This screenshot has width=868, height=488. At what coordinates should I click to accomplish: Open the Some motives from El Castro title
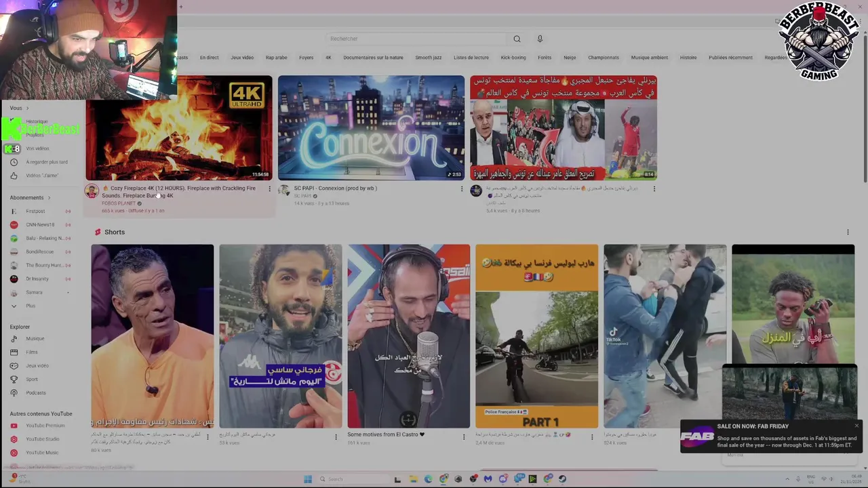pos(386,434)
